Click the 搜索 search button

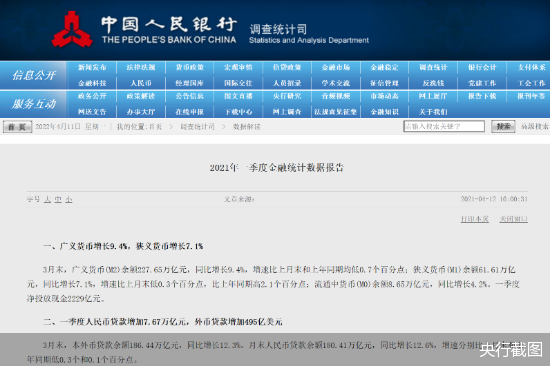(503, 126)
